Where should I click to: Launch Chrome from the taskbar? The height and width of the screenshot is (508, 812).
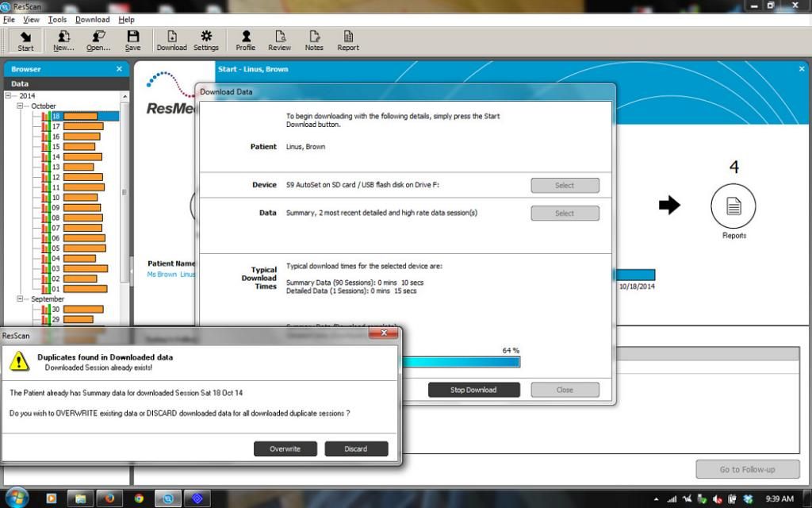(x=139, y=498)
